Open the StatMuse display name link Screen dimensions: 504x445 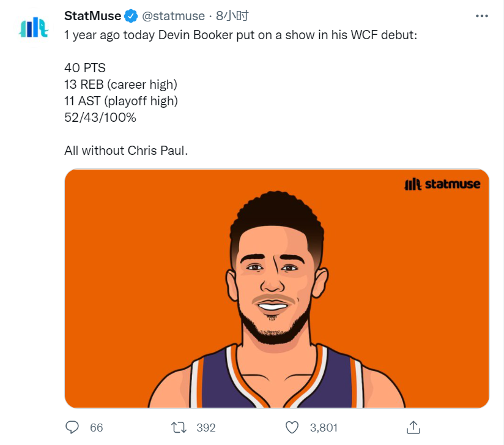coord(92,16)
